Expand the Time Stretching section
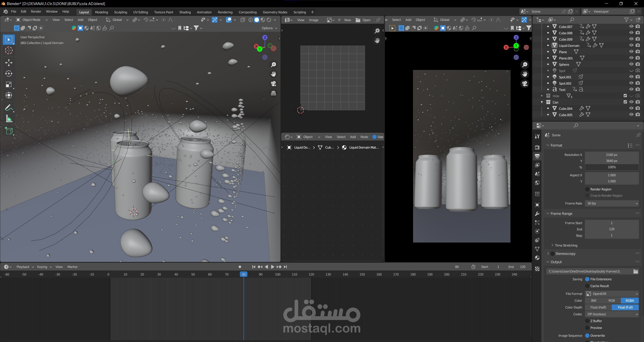This screenshot has width=644, height=342. tap(566, 245)
